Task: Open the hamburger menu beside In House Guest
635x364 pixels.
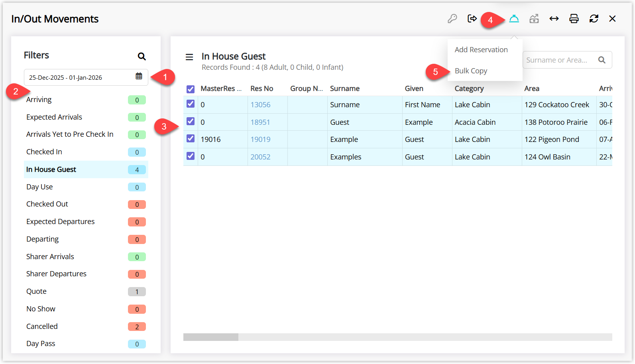Action: [x=189, y=57]
